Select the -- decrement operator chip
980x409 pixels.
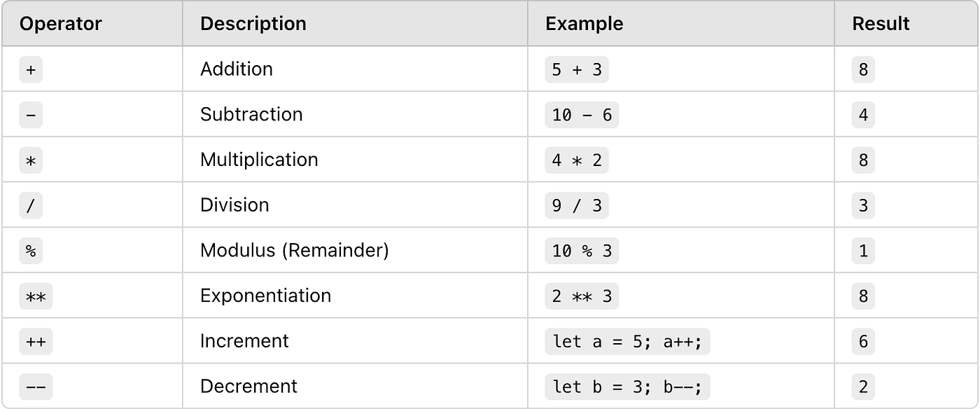(36, 387)
